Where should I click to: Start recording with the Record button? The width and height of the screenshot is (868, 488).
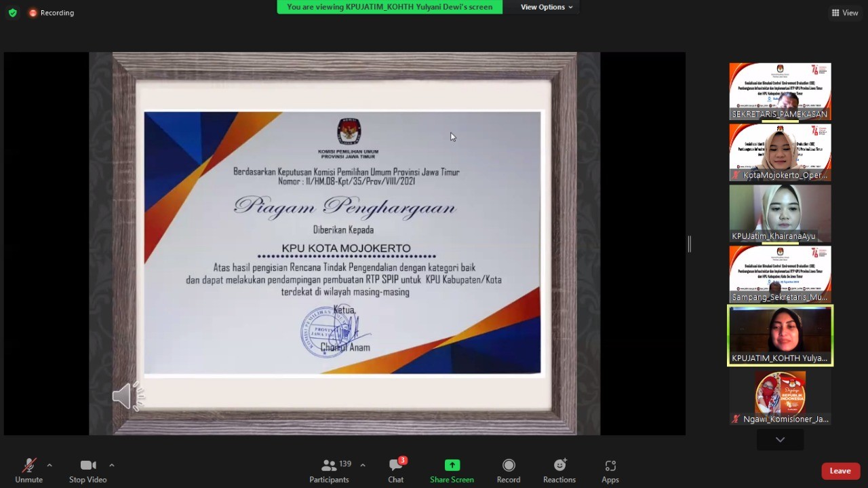508,470
